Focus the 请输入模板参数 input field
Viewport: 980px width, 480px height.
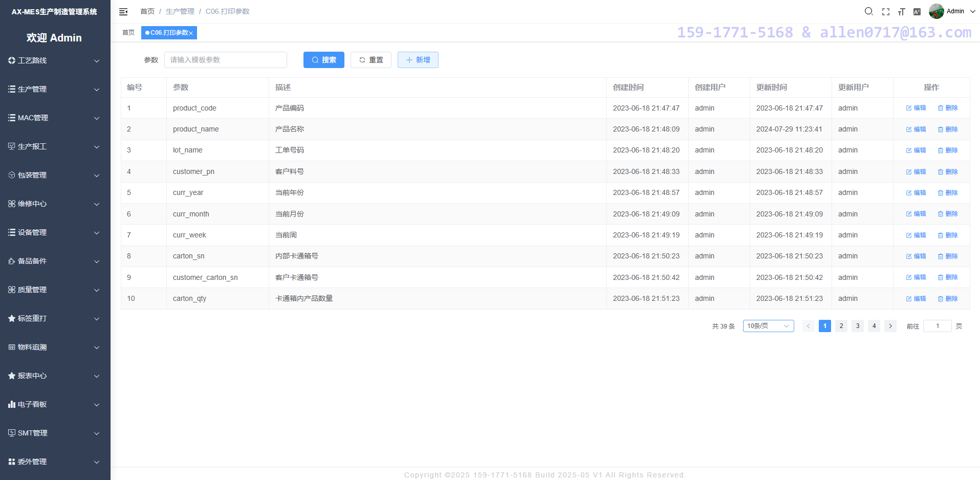(226, 60)
